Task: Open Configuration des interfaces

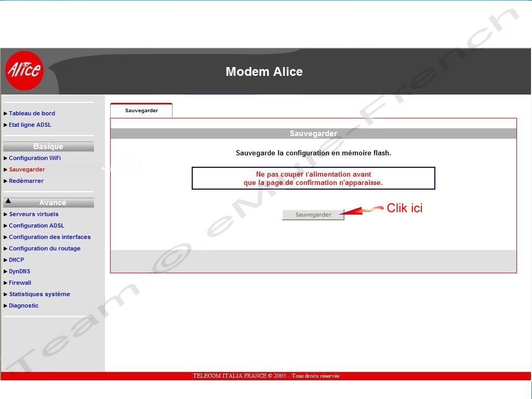Action: pos(49,237)
